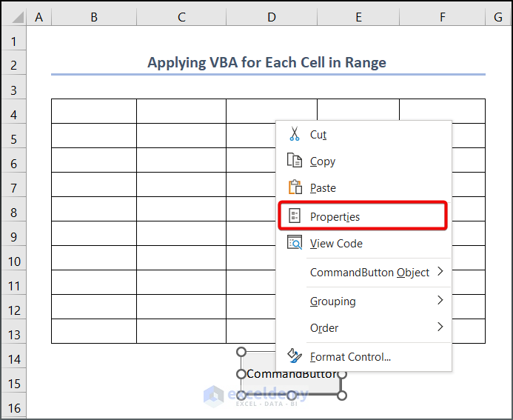
Task: Click the Format Control icon
Action: 294,356
